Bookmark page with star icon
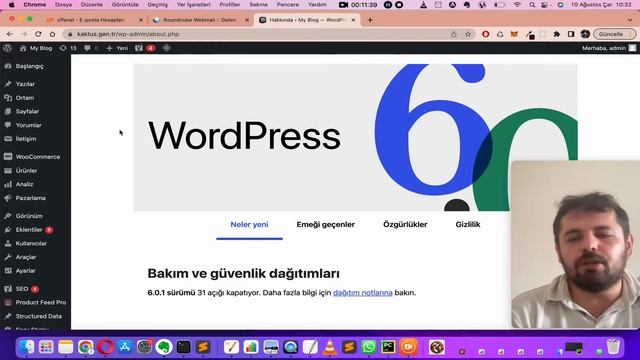This screenshot has height=360, width=640. pyautogui.click(x=468, y=34)
